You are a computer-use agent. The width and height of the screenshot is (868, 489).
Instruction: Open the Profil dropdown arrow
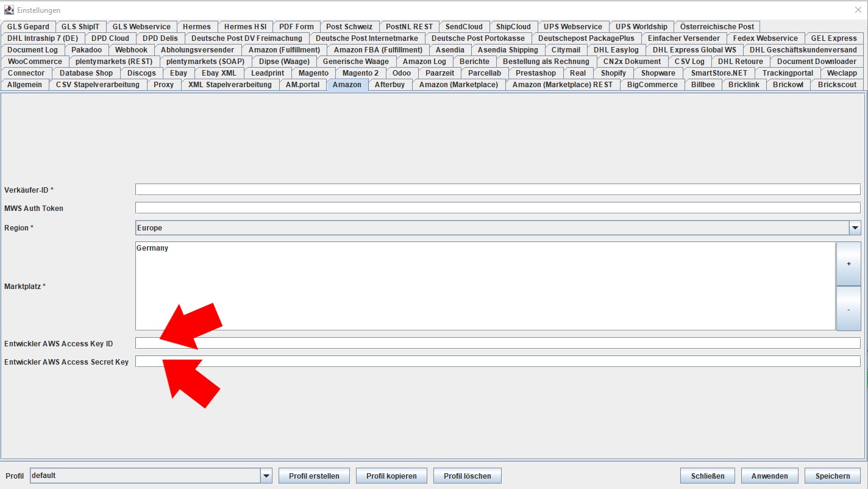(x=266, y=476)
